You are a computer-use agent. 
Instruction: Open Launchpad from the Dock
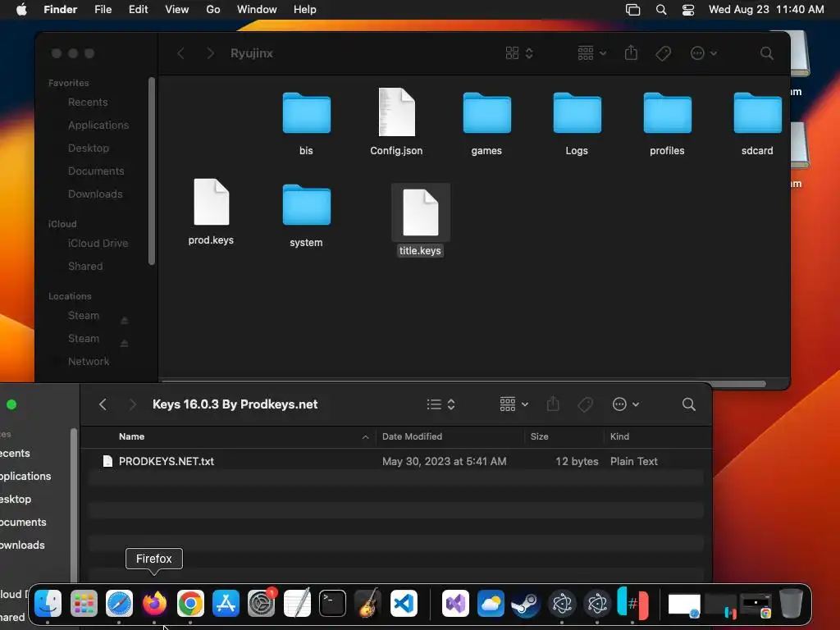coord(84,603)
